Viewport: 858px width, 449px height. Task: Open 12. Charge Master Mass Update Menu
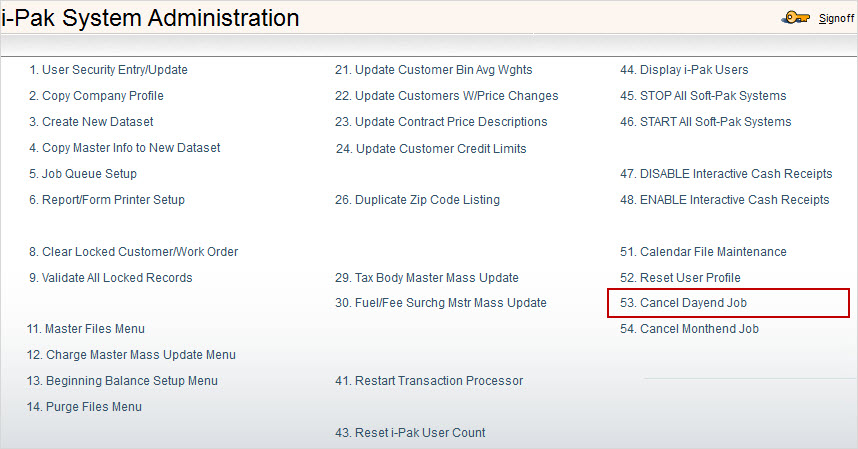point(131,355)
